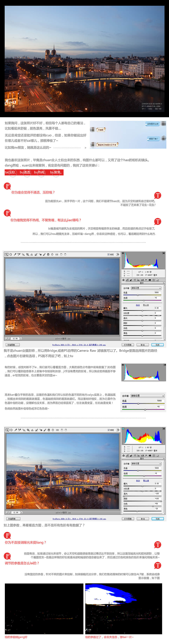
Task: Expand the 12.9% zoom level dropdown
Action: pyautogui.click(x=21, y=339)
